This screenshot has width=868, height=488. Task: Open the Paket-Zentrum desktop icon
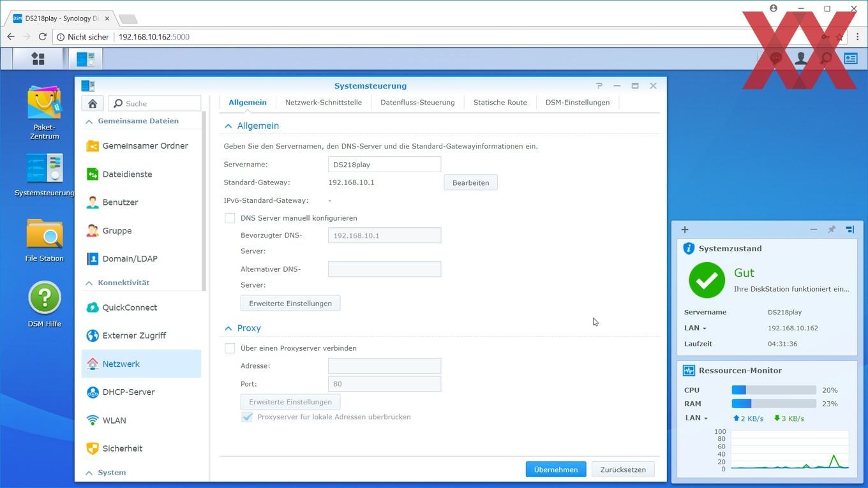(45, 113)
